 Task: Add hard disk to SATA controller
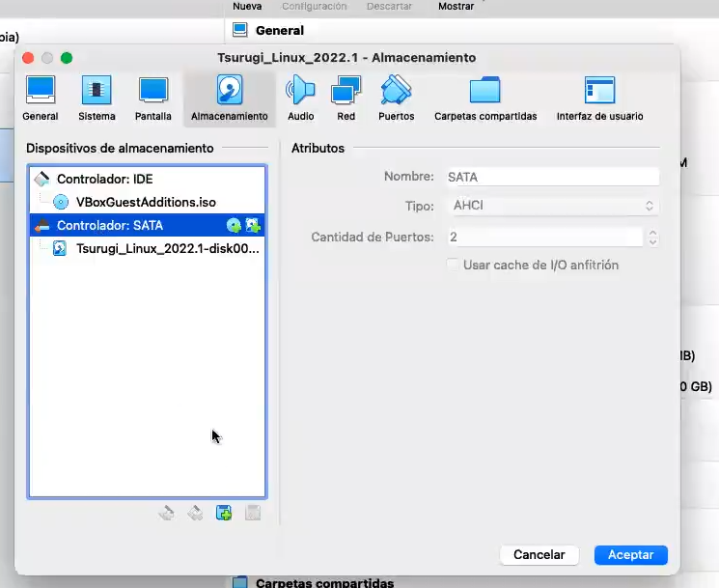click(x=253, y=225)
